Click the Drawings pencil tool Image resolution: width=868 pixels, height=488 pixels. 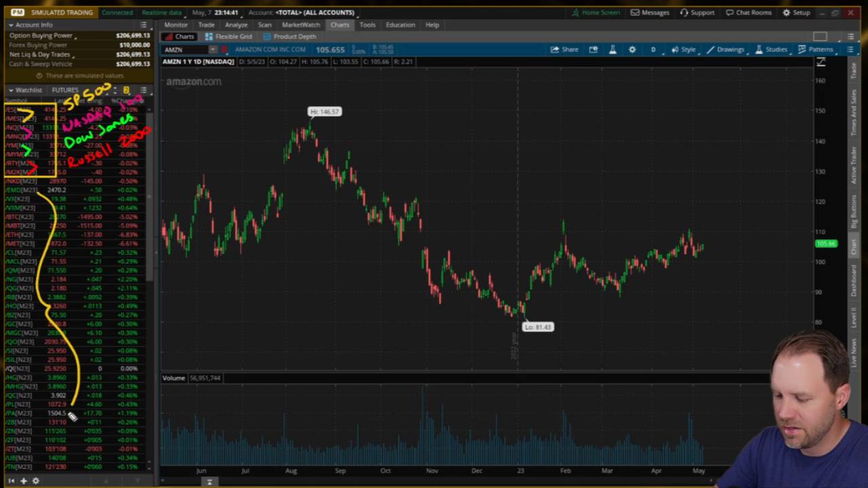725,49
